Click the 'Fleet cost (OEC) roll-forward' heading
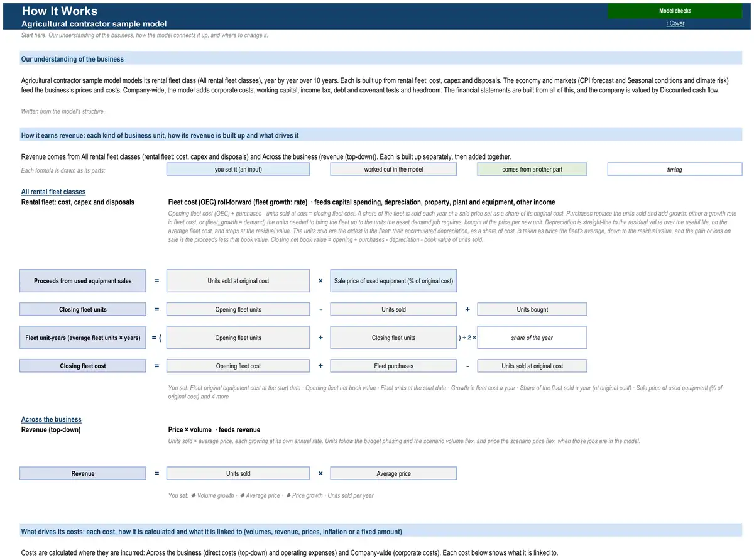This screenshot has height=560, width=754. point(362,202)
